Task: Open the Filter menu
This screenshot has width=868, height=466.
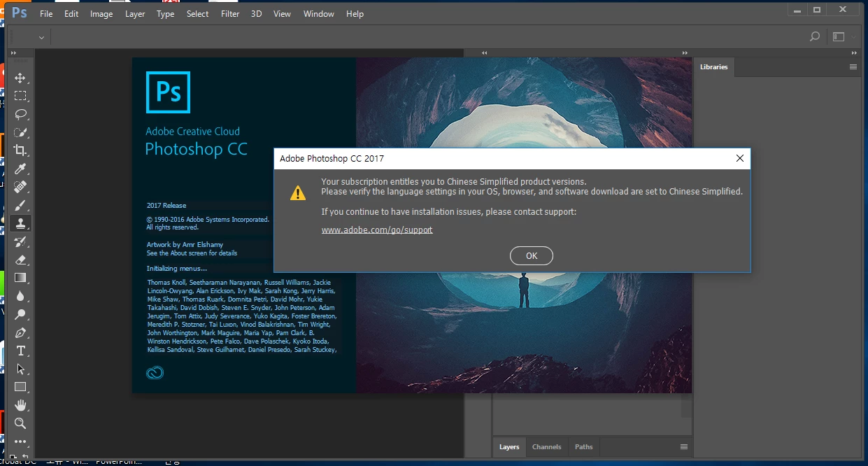Action: (230, 14)
